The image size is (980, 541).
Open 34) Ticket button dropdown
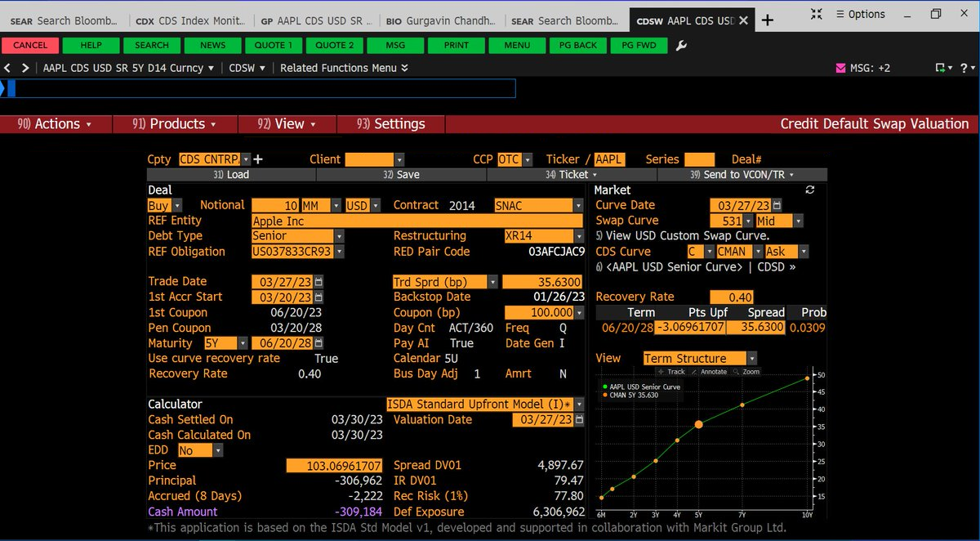click(571, 174)
